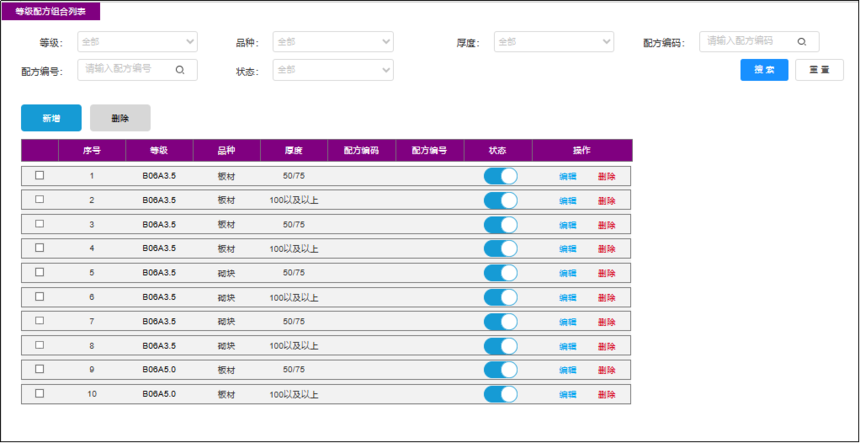Click 删除 link in row 8

click(607, 346)
